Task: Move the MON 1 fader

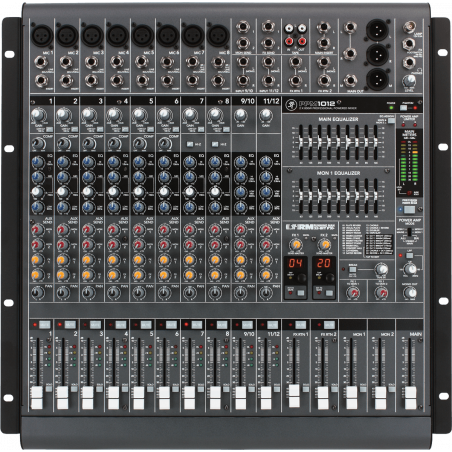Action: (351, 398)
